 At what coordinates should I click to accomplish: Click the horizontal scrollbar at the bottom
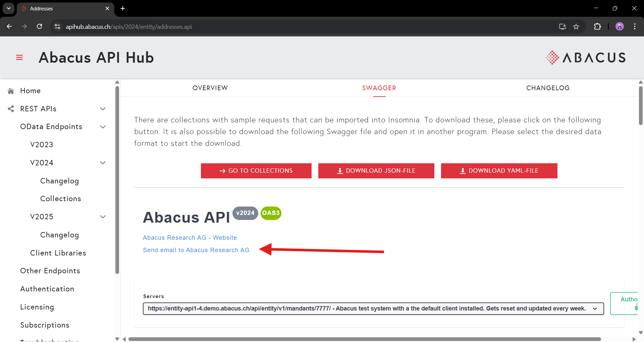point(365,339)
